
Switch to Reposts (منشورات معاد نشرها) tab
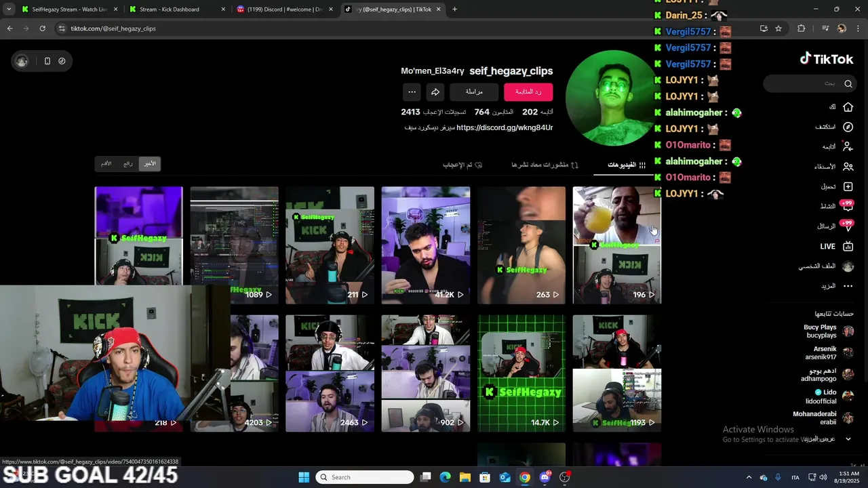coord(545,165)
